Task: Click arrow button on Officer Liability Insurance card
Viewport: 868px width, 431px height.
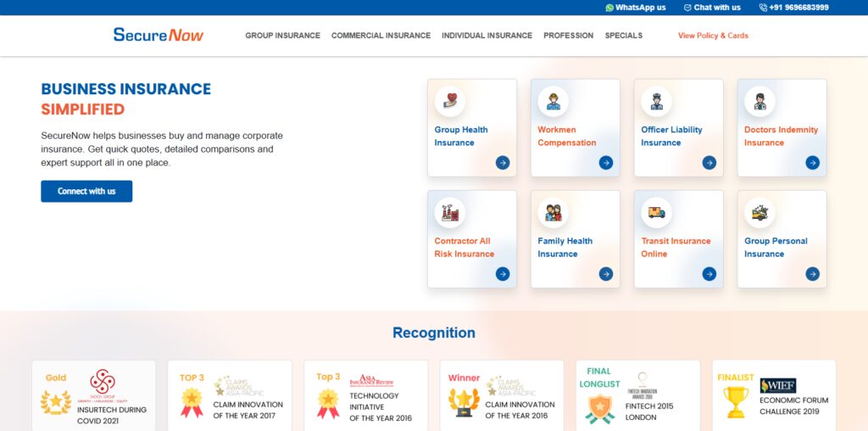Action: coord(709,163)
